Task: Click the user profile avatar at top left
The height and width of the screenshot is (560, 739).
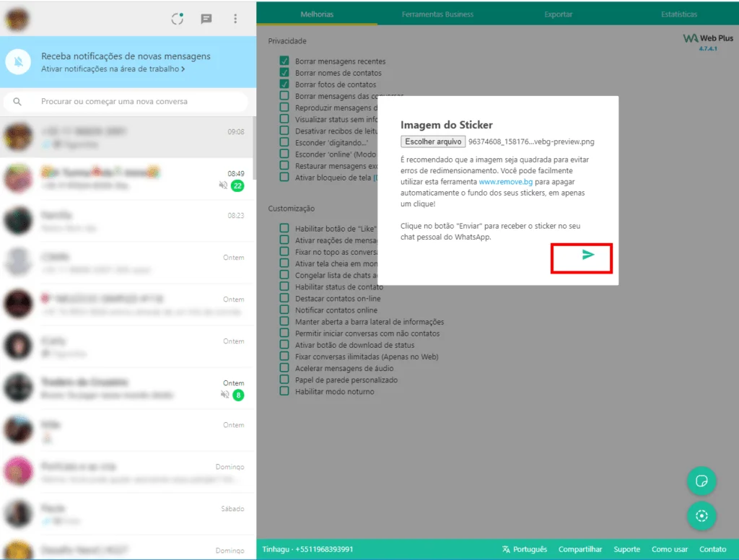Action: tap(18, 19)
